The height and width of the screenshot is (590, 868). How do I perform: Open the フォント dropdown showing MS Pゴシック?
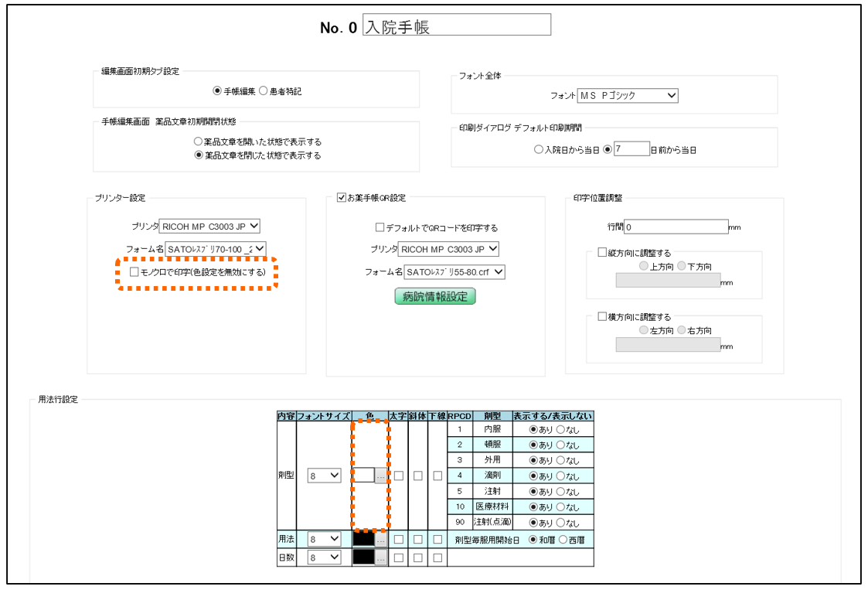(628, 96)
